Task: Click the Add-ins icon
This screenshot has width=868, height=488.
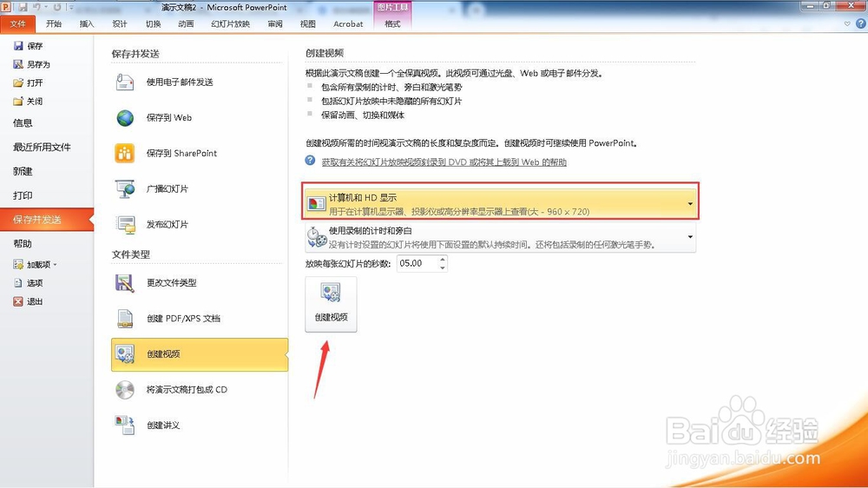Action: click(x=18, y=265)
